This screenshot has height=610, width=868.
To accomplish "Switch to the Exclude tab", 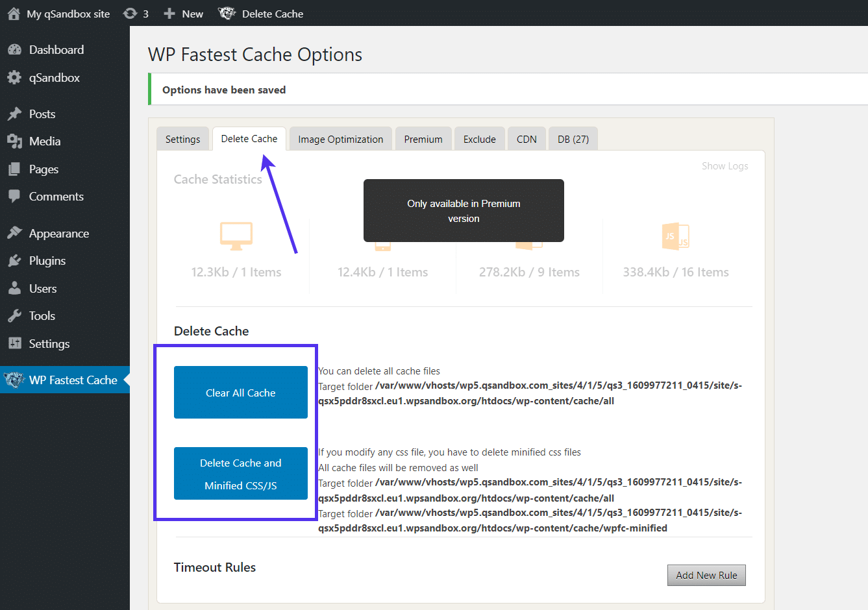I will 479,138.
